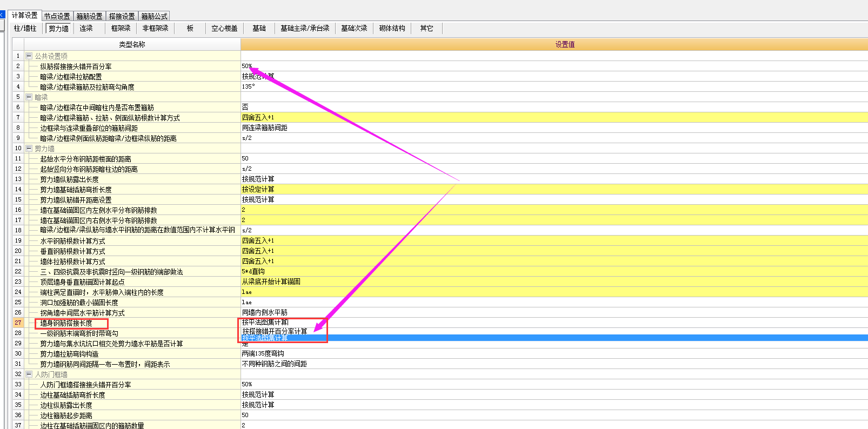Select row 边柱箍筋起步距离
Image resolution: width=868 pixels, height=429 pixels.
click(x=132, y=415)
